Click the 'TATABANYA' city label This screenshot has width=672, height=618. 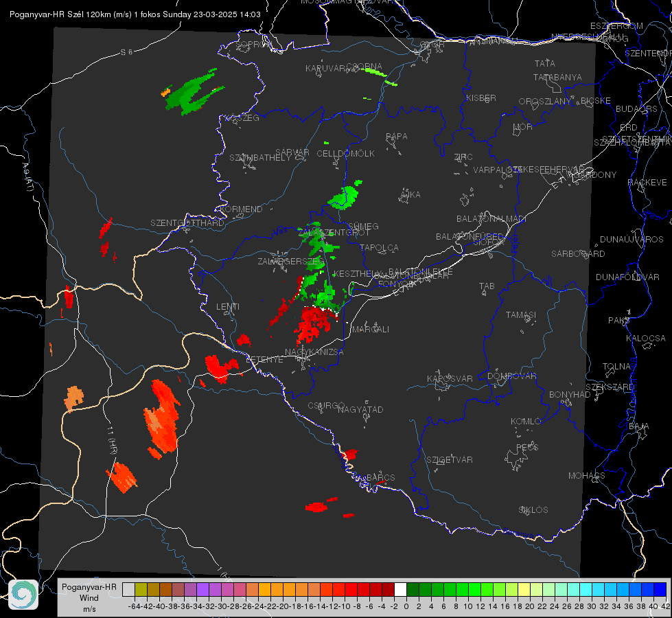click(557, 77)
